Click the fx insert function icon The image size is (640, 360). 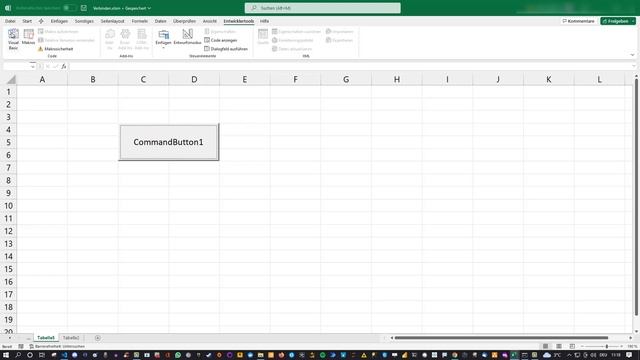(64, 66)
